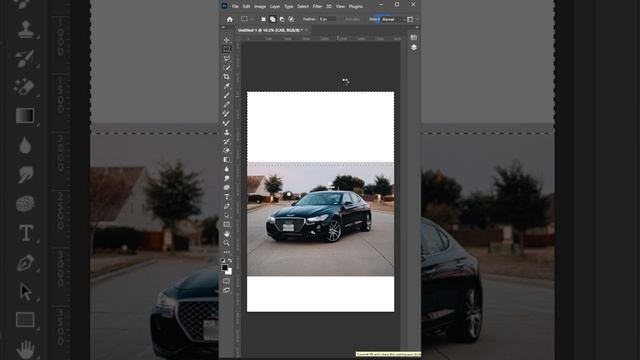Open the Image menu

(x=260, y=6)
